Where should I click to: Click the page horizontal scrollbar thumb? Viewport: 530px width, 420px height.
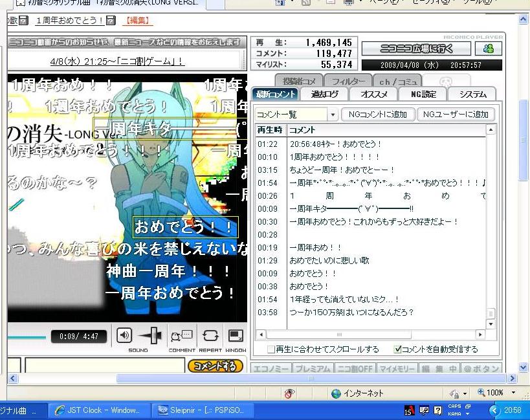(311, 378)
